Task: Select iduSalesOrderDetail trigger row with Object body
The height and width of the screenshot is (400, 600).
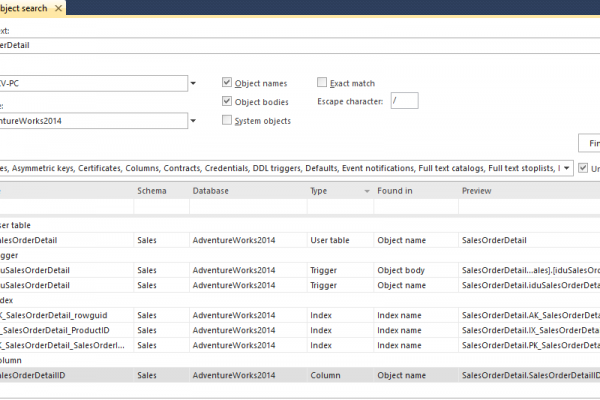Action: point(300,270)
